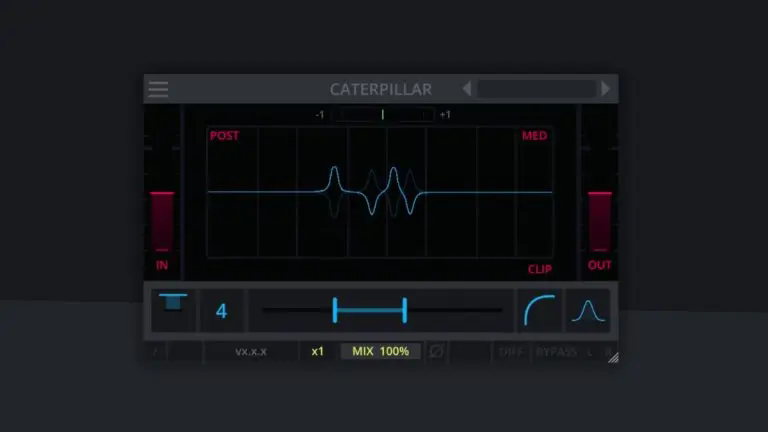This screenshot has height=432, width=768.
Task: Select the curve shape icon
Action: tap(539, 310)
